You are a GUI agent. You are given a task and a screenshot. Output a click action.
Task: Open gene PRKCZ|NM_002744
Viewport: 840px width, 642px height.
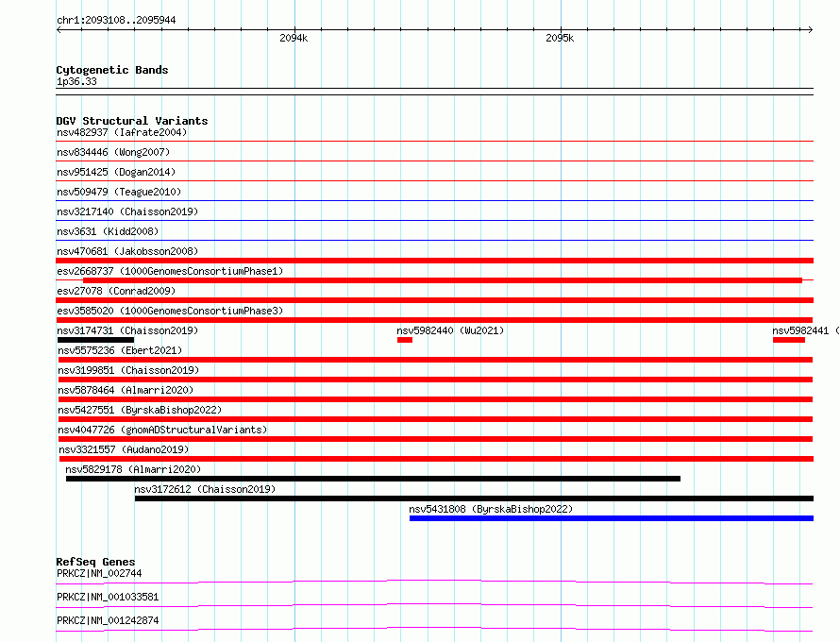[99, 573]
